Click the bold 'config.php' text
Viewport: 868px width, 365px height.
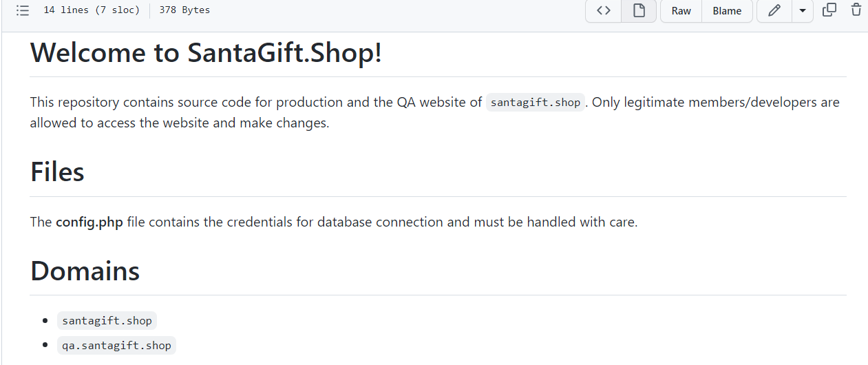pos(89,222)
